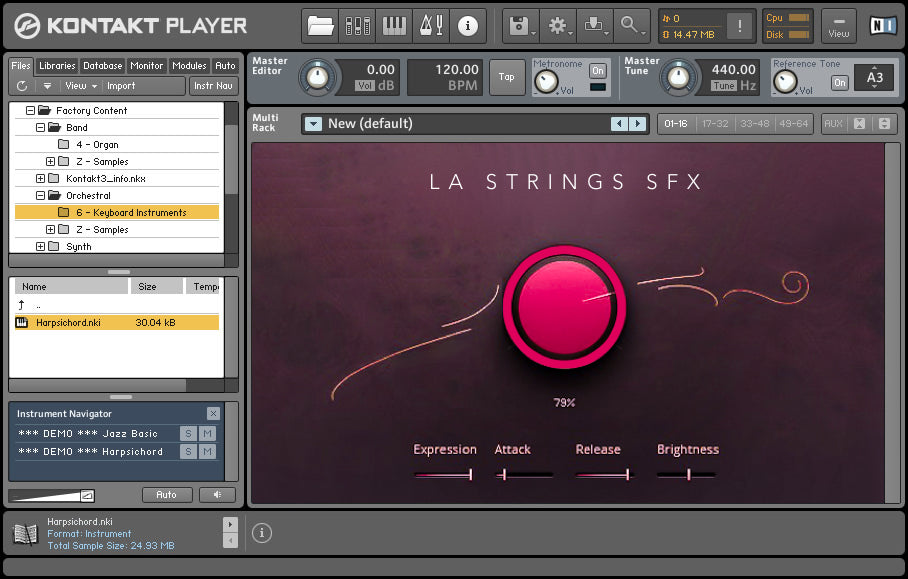
Task: Select Harpsichord.nki in the file list
Action: pos(68,323)
